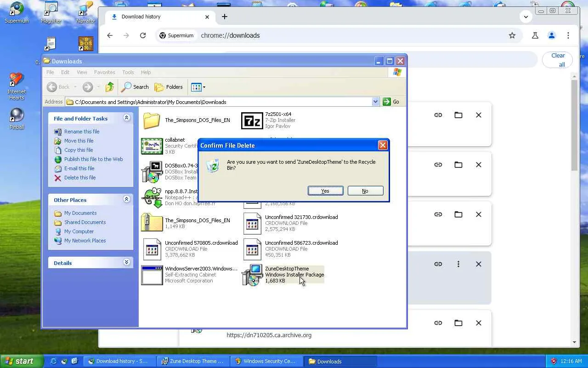Launch the Magnifier desktop shortcut
Viewport: 588px width, 368px height.
[51, 13]
